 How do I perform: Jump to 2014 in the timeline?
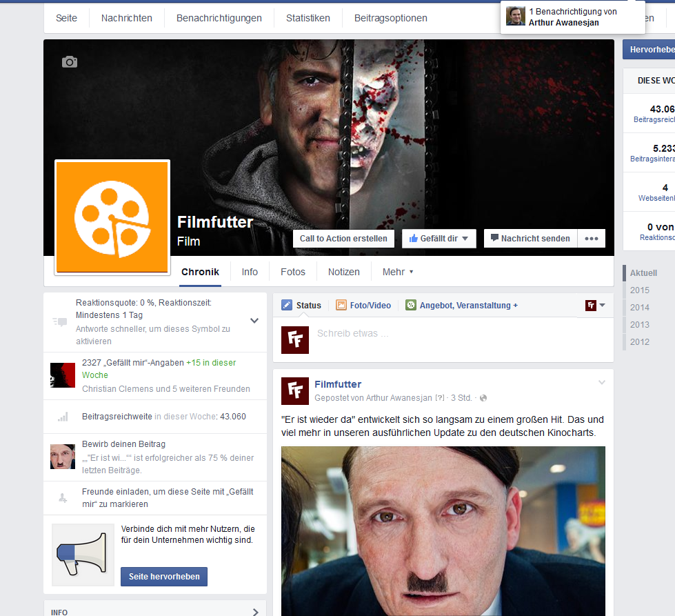[639, 308]
